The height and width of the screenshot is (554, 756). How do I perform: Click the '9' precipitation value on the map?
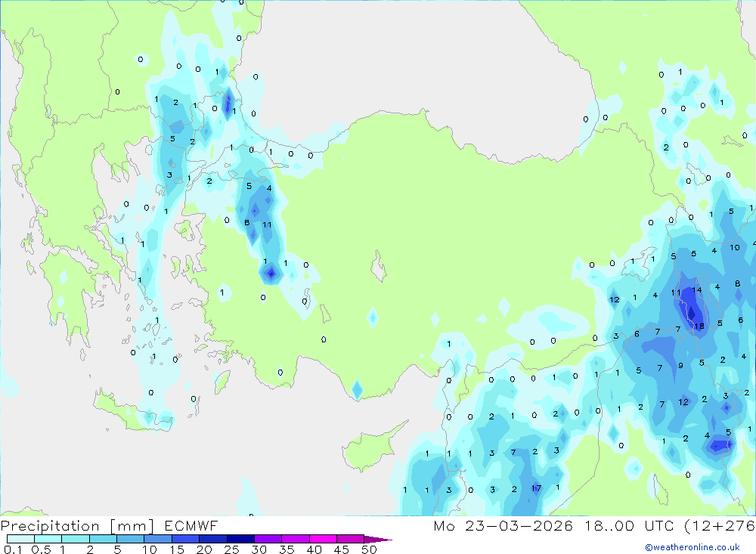click(x=681, y=366)
